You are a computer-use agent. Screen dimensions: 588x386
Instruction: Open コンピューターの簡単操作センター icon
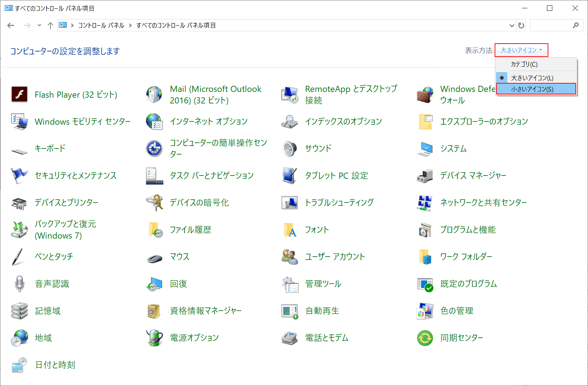pyautogui.click(x=154, y=148)
